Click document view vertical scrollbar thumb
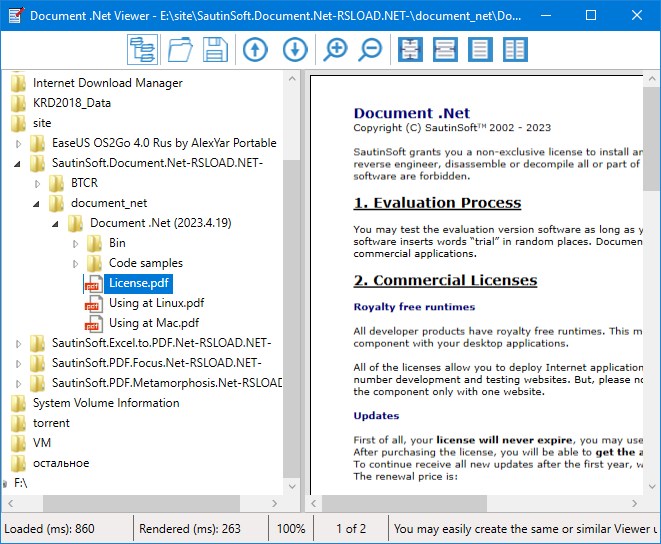The image size is (661, 544). 652,139
